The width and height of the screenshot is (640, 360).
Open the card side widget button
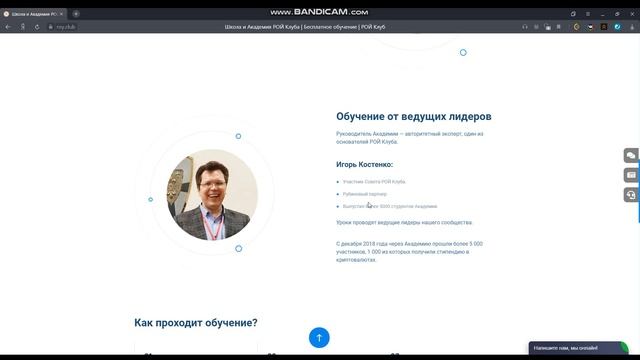(x=631, y=175)
